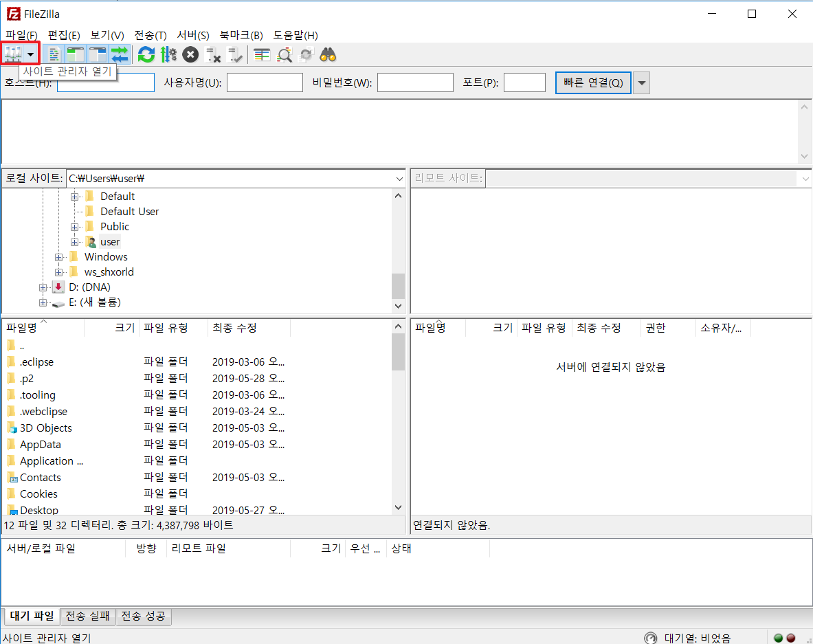Sort local list by 파일명 column
Viewport: 813px width, 644px height.
coord(43,328)
